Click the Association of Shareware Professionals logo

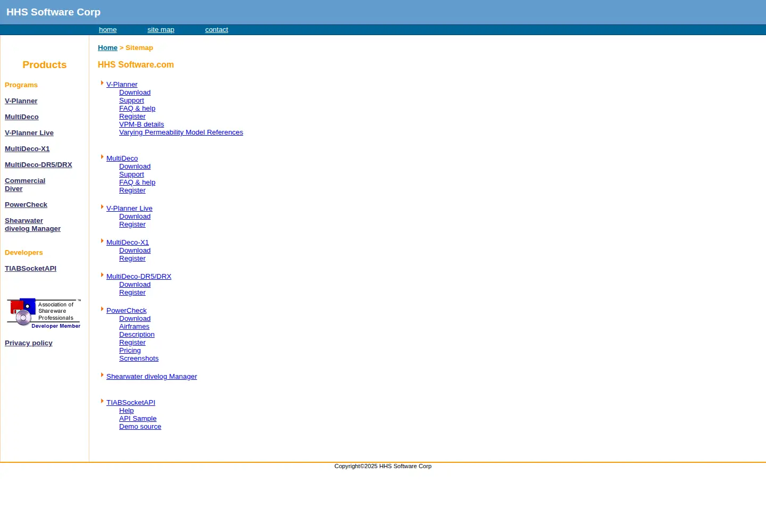coord(44,313)
